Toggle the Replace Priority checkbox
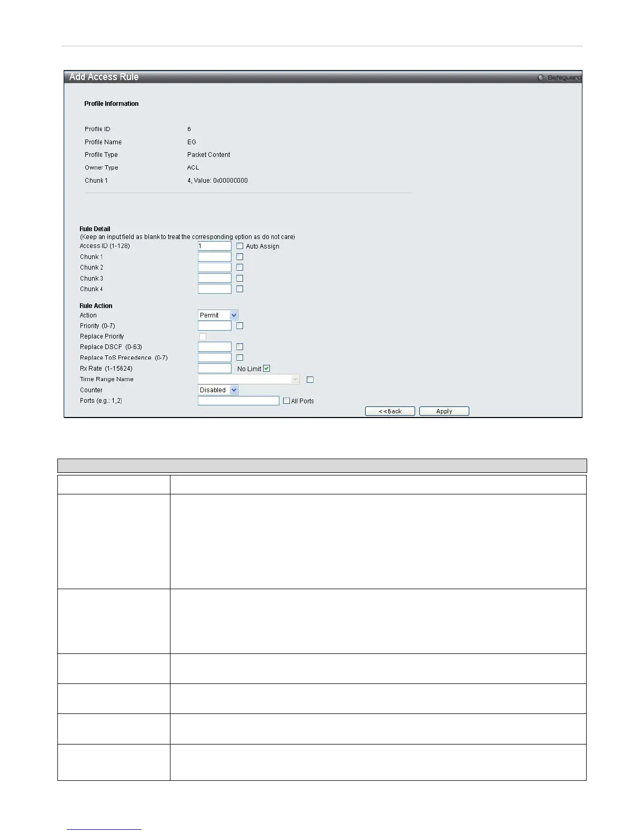The height and width of the screenshot is (834, 644). tap(203, 336)
